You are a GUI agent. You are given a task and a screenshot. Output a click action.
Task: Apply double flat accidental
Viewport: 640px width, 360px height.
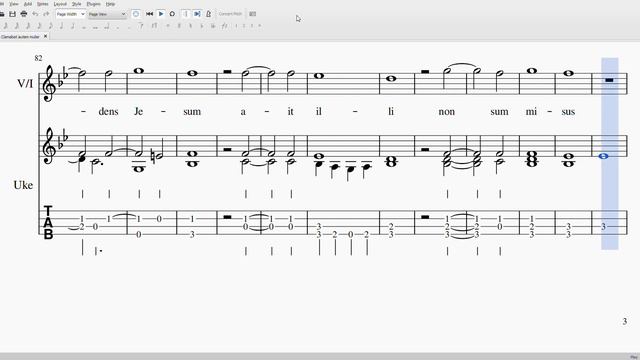[x=213, y=26]
